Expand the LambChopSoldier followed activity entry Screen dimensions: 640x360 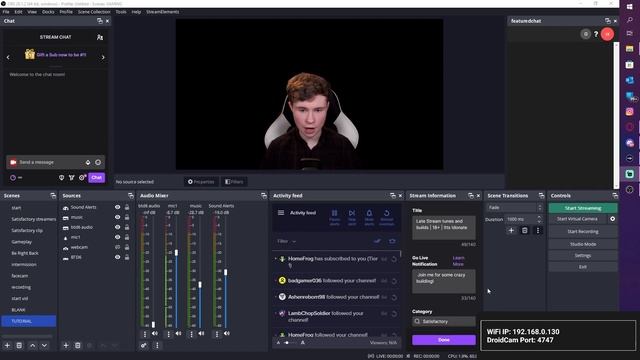[276, 313]
